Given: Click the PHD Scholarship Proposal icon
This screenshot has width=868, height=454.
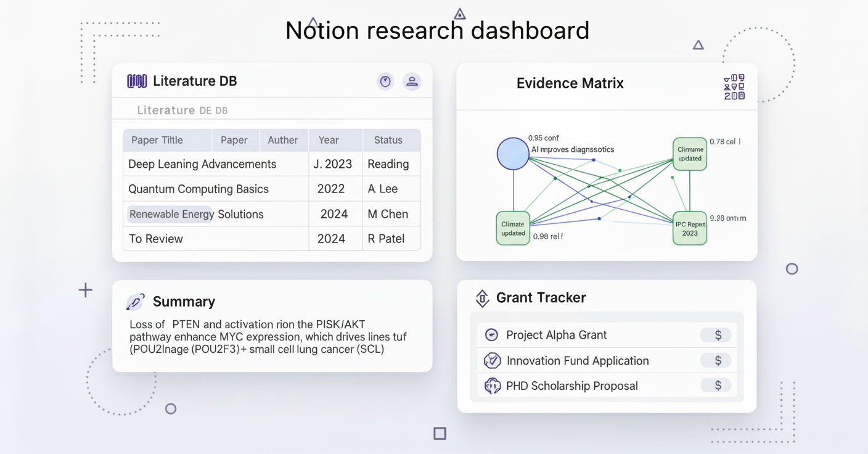Looking at the screenshot, I should pyautogui.click(x=492, y=386).
